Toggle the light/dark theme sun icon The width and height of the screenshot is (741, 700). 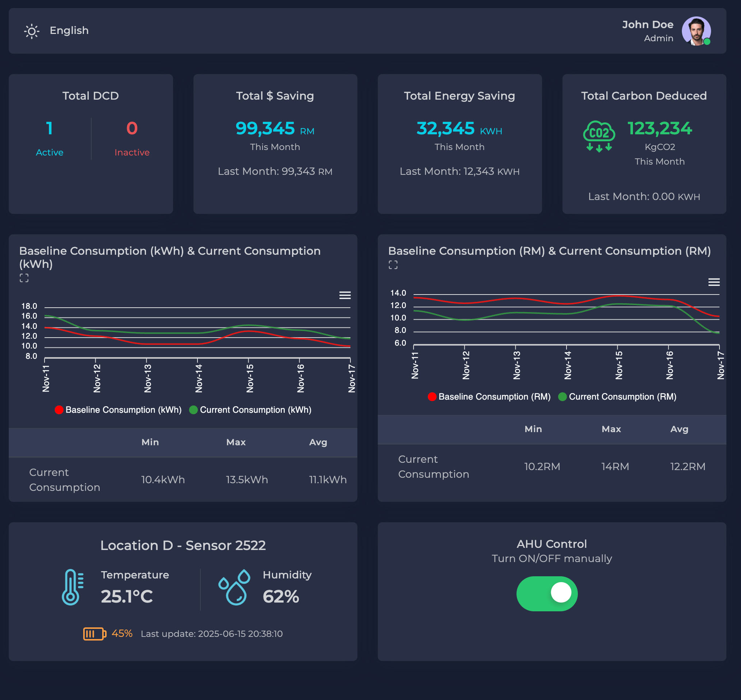(32, 31)
